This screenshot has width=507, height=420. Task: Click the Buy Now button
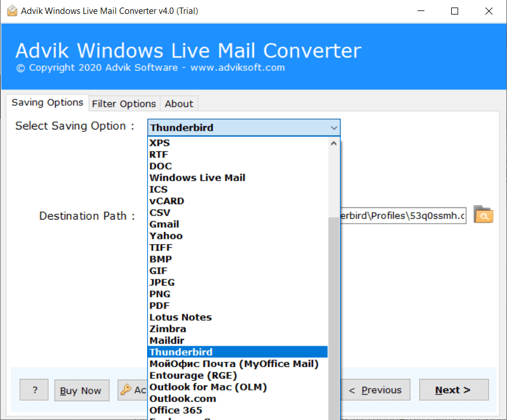click(x=81, y=390)
